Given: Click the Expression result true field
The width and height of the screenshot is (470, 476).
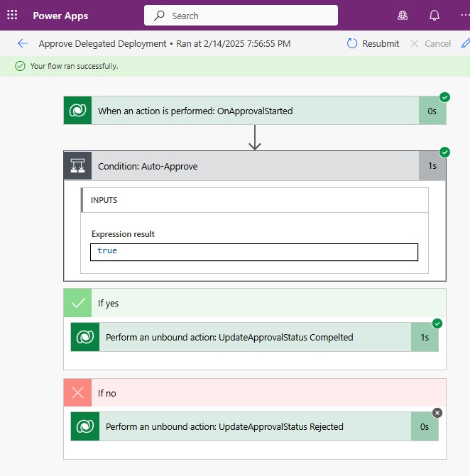Looking at the screenshot, I should coord(254,252).
